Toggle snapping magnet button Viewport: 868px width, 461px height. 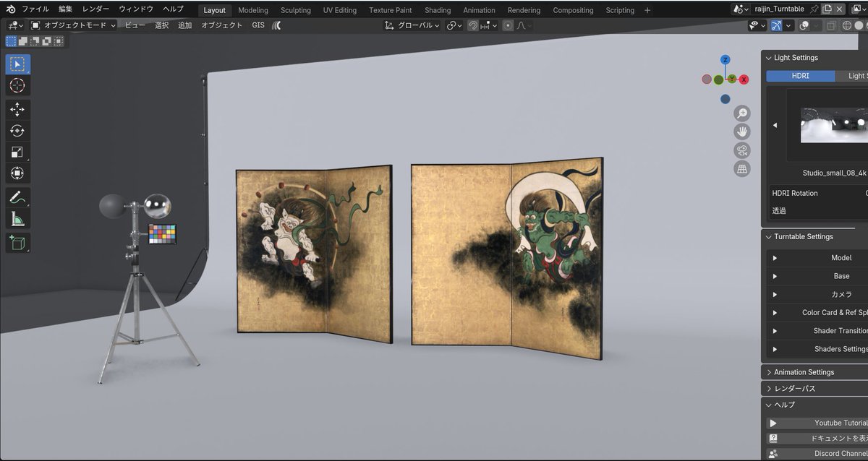[x=473, y=25]
